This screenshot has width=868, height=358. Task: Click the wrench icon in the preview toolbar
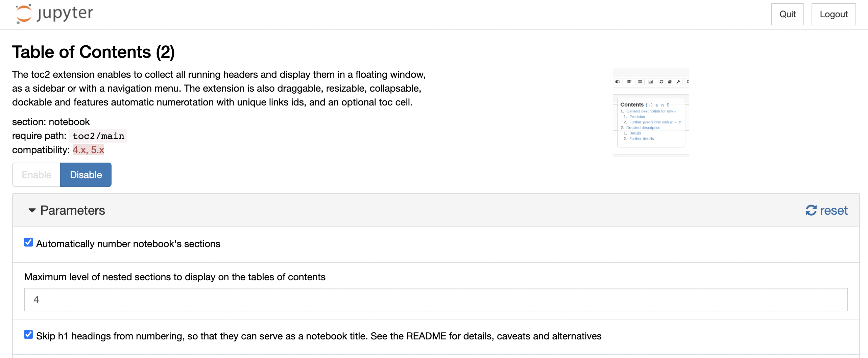tap(678, 81)
